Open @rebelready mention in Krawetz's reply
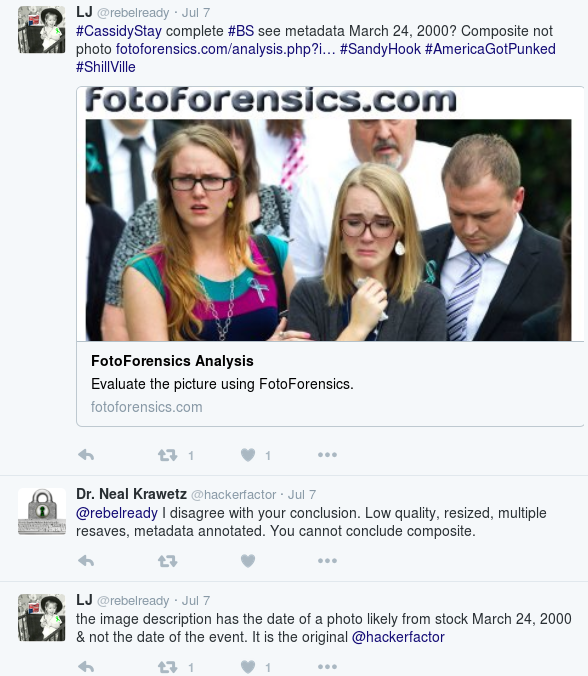Image resolution: width=588 pixels, height=676 pixels. tap(117, 513)
